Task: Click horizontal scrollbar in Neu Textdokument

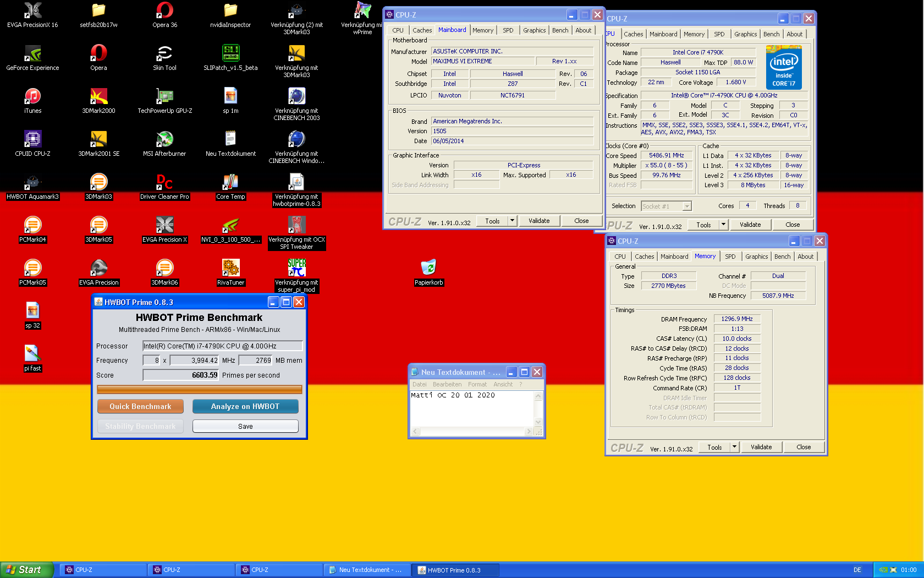Action: tap(472, 432)
